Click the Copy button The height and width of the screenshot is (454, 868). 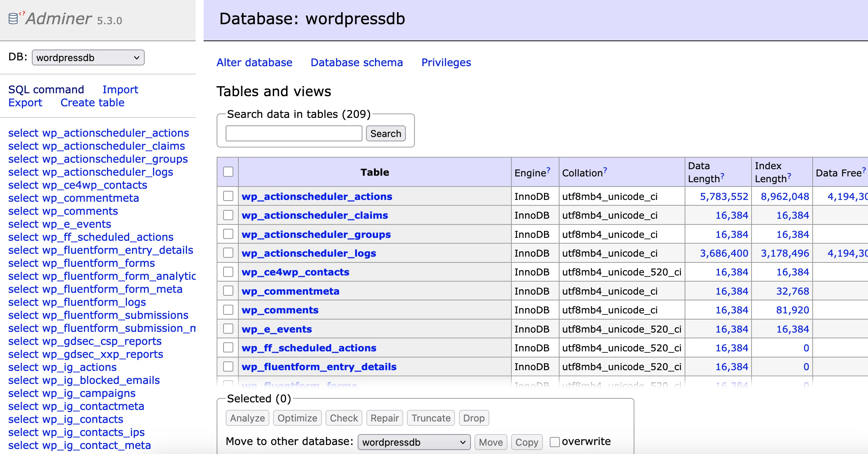pyautogui.click(x=527, y=442)
